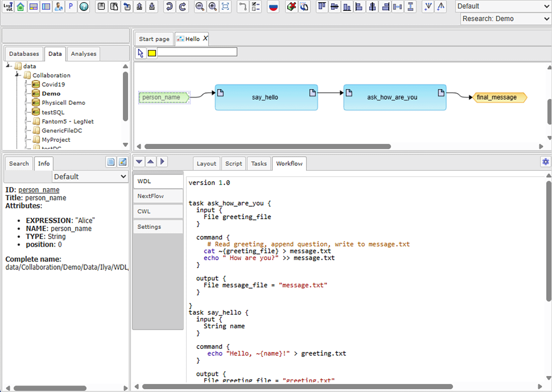
Task: Click the Undo arrow in toolbar
Action: pyautogui.click(x=170, y=6)
